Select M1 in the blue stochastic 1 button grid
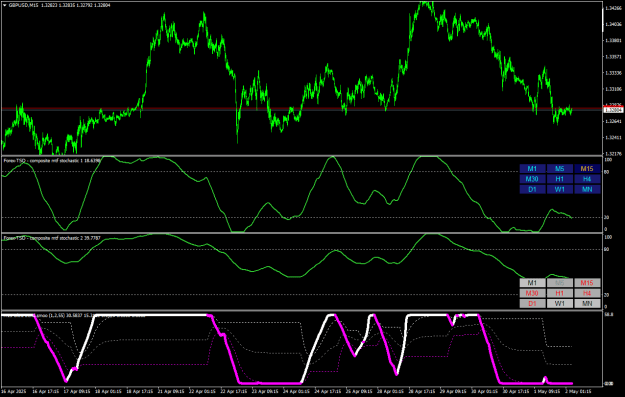Viewport: 625px width, 397px height. (x=532, y=169)
